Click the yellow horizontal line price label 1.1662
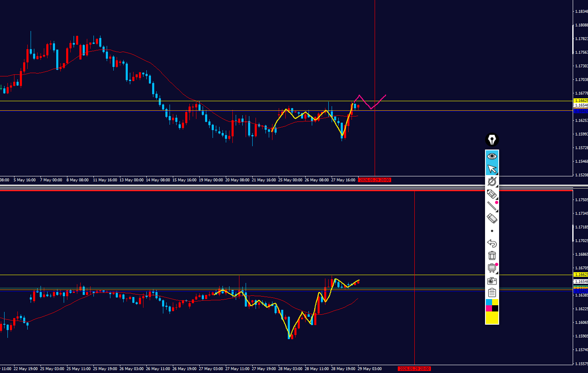588x373 pixels. coord(581,101)
